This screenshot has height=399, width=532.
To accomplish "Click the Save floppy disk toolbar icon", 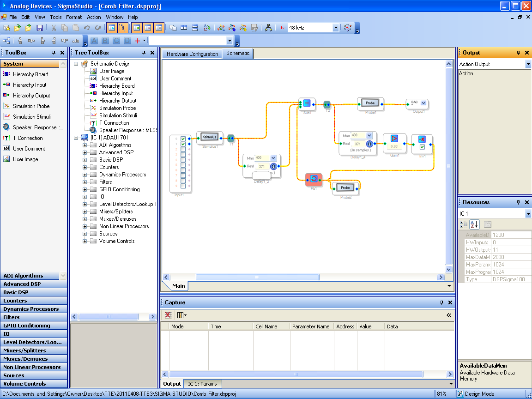I will [40, 28].
